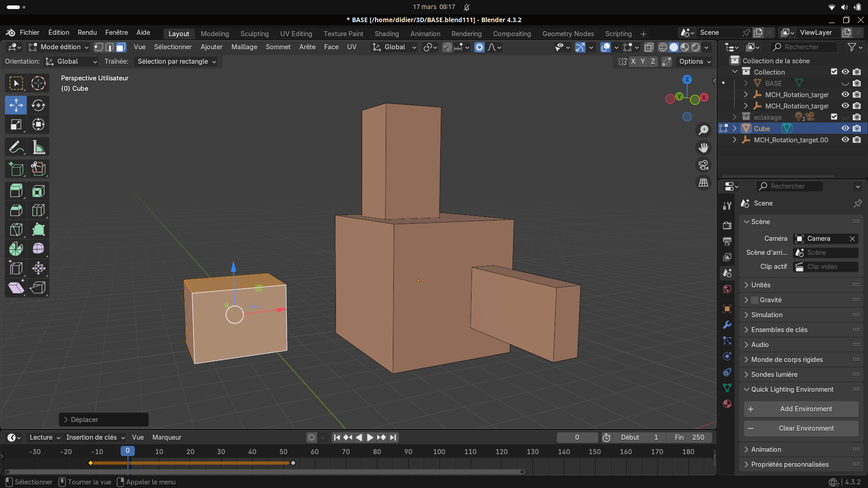This screenshot has width=868, height=488.
Task: Select the Extrude Region tool
Action: coord(16,191)
